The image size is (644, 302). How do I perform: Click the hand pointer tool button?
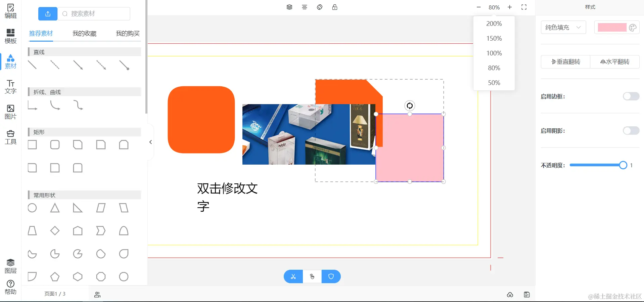pos(312,276)
